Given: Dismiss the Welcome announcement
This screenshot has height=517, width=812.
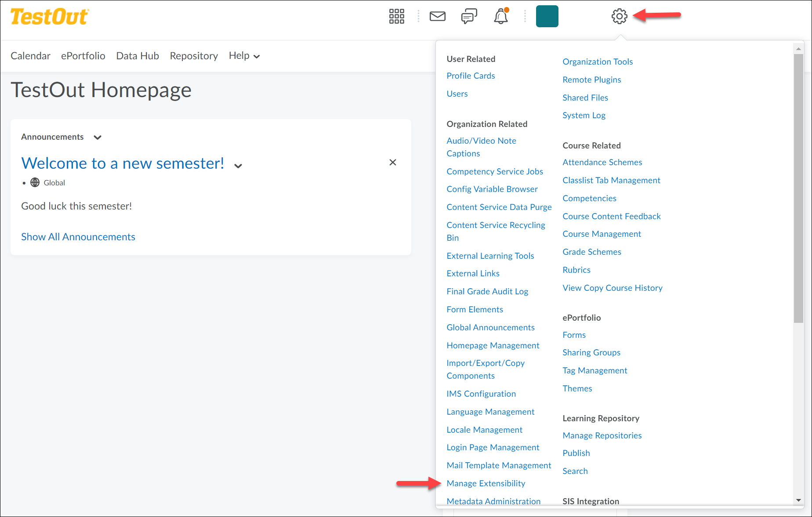Looking at the screenshot, I should coord(392,162).
